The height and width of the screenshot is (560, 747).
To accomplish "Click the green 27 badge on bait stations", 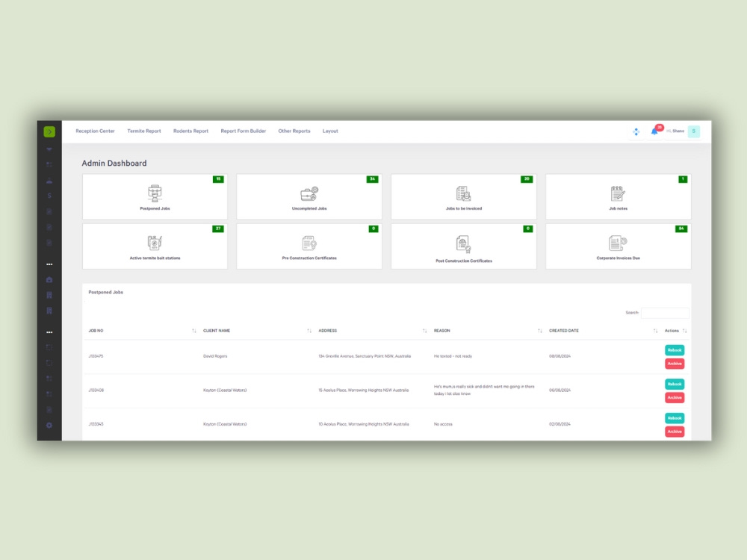I will coord(218,228).
